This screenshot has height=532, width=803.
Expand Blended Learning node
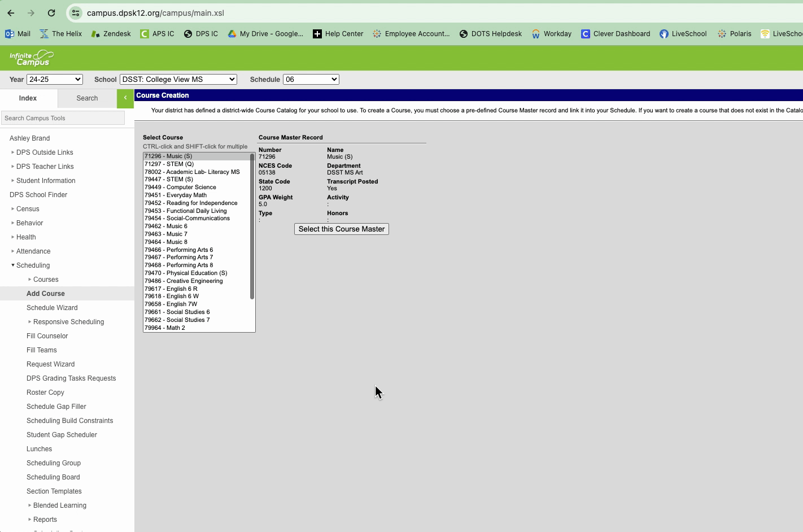click(x=30, y=505)
